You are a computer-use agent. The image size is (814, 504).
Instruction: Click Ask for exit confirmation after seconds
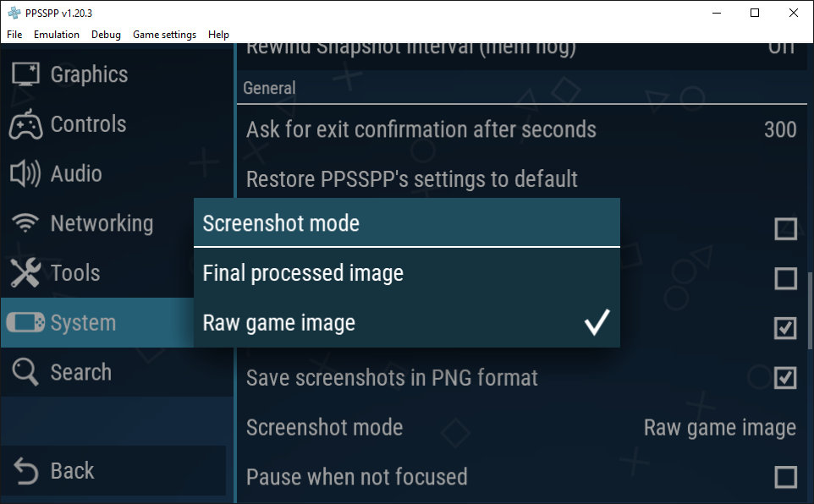[522, 129]
